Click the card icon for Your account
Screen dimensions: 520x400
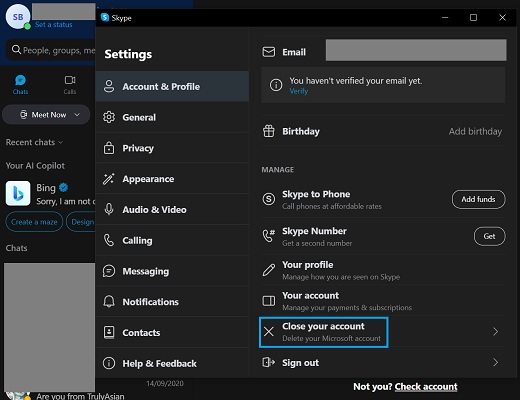269,301
